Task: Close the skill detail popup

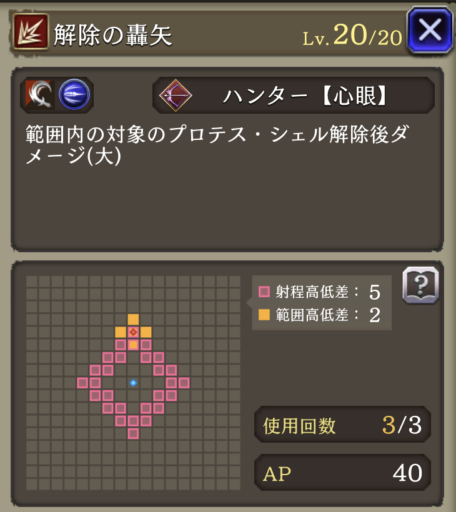Action: tap(430, 30)
